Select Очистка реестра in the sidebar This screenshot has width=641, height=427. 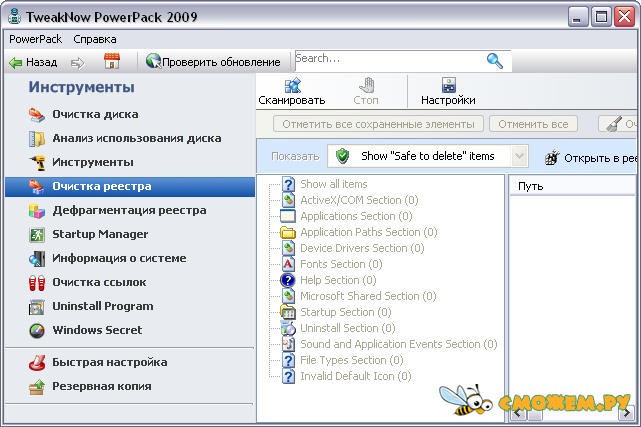[130, 187]
